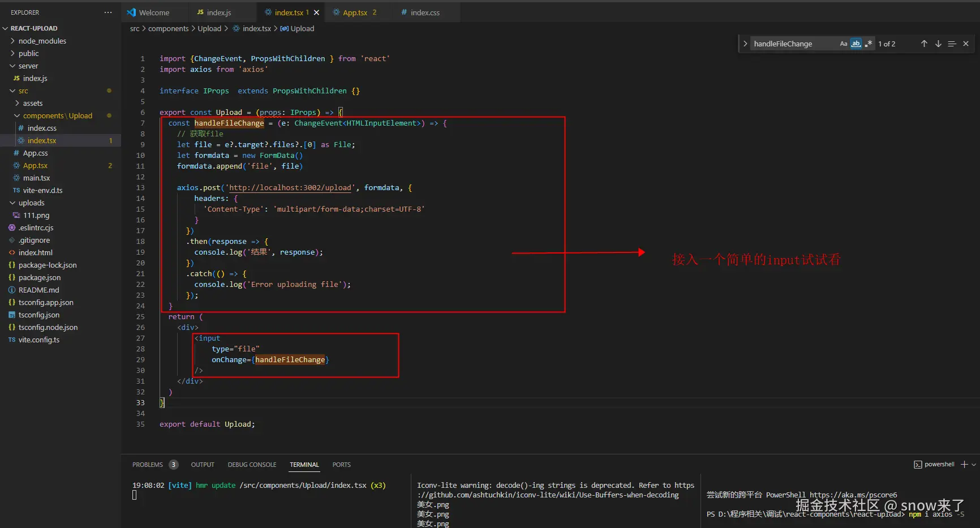Click the EXPLORER panel title
This screenshot has width=980, height=528.
click(x=25, y=12)
